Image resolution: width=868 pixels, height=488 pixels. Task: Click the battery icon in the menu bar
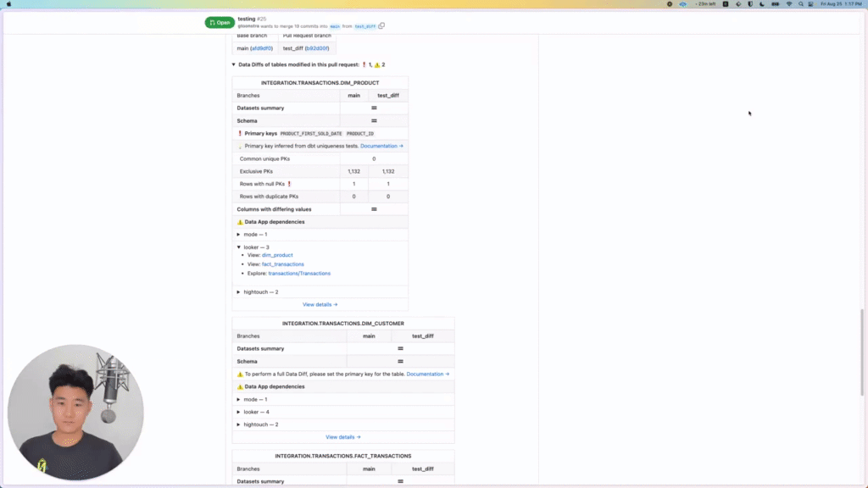click(x=775, y=4)
